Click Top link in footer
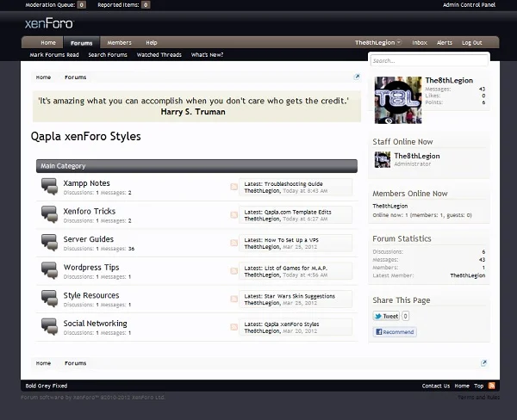The image size is (517, 420). [x=479, y=386]
